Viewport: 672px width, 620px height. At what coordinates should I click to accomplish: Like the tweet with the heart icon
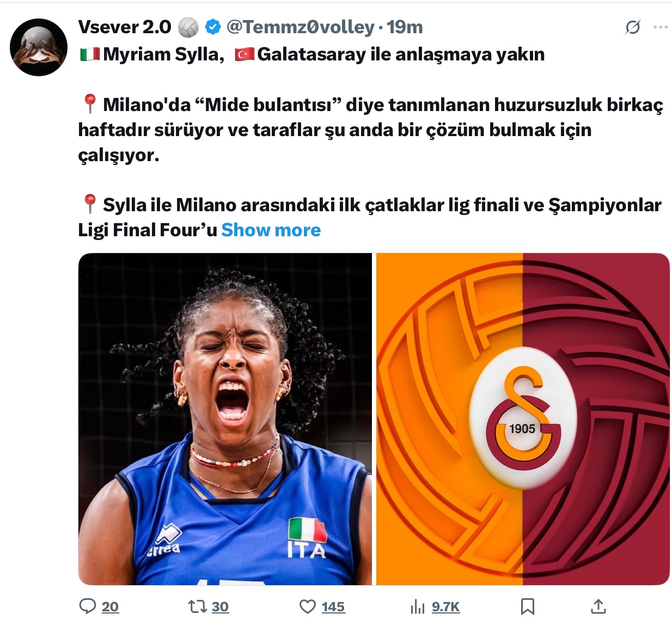tap(308, 606)
